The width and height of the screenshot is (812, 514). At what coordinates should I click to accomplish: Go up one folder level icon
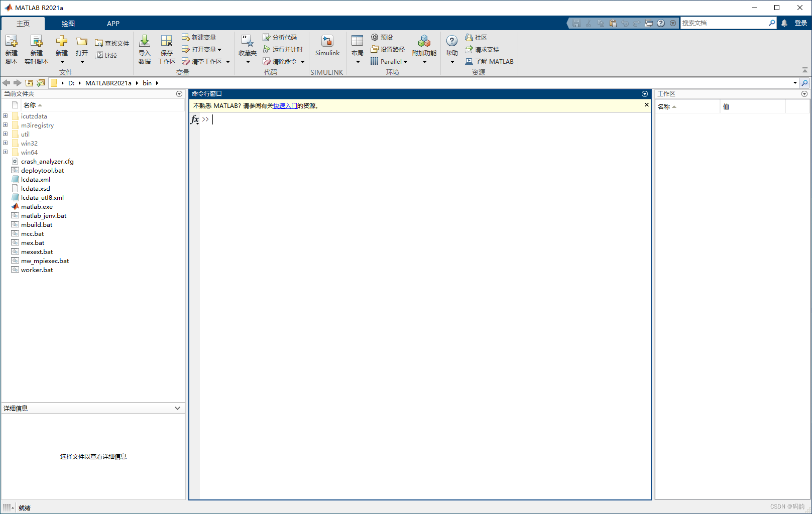(x=29, y=83)
